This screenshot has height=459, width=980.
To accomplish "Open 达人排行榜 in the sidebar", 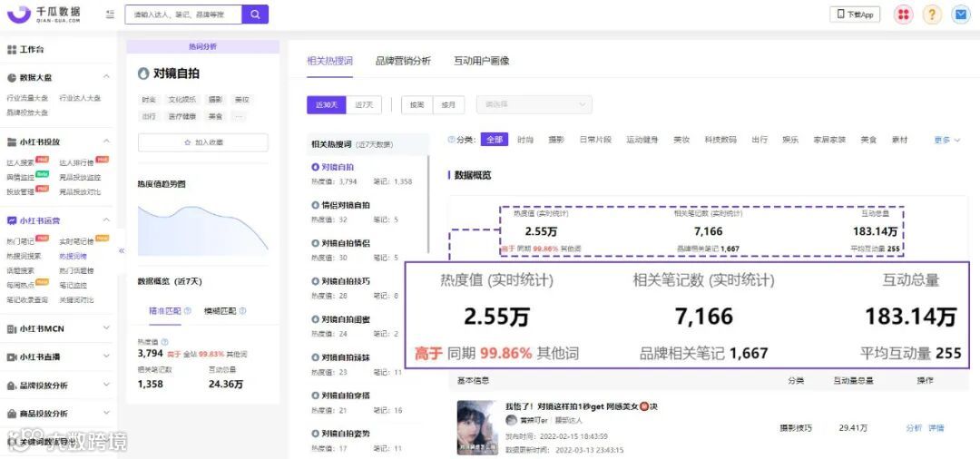I will tap(77, 162).
